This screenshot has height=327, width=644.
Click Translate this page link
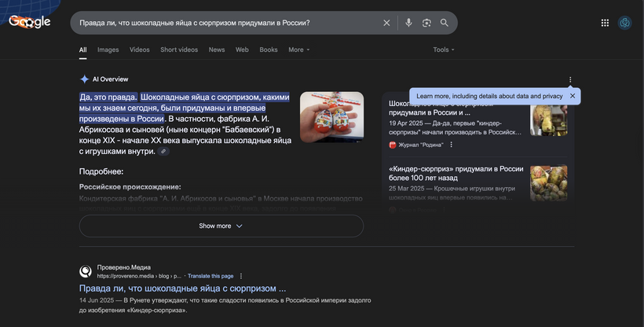coord(210,276)
